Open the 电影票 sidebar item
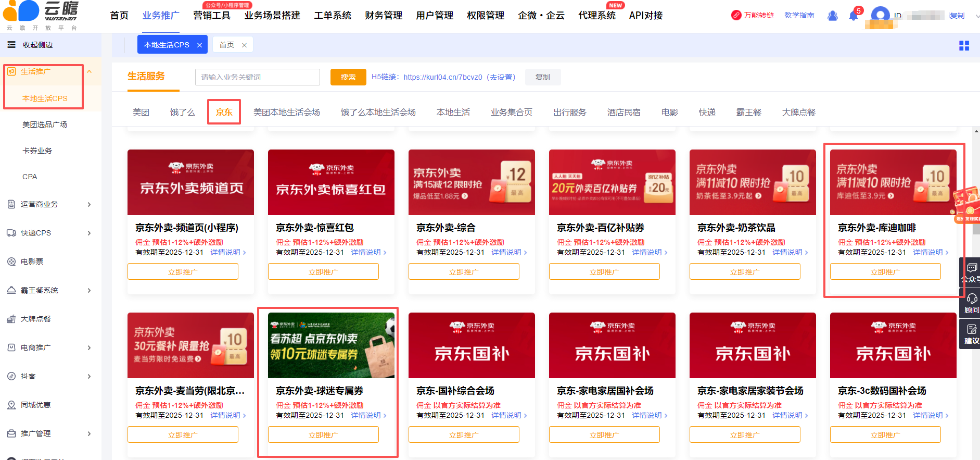This screenshot has height=460, width=980. pyautogui.click(x=32, y=262)
